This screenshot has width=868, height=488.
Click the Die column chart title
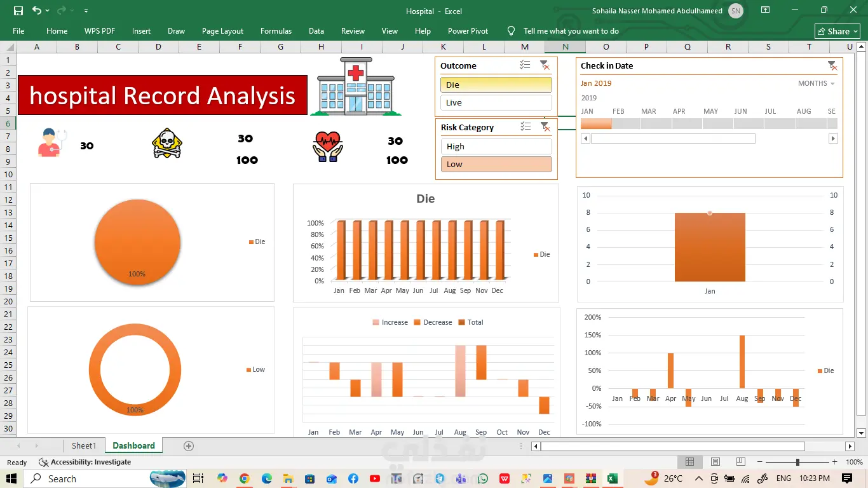click(x=426, y=199)
